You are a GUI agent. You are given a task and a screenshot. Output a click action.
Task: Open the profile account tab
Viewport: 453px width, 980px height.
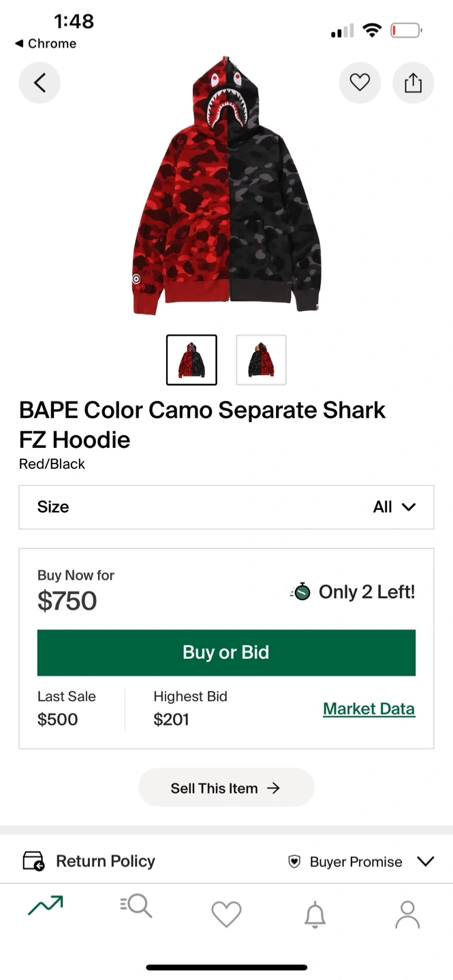[407, 914]
